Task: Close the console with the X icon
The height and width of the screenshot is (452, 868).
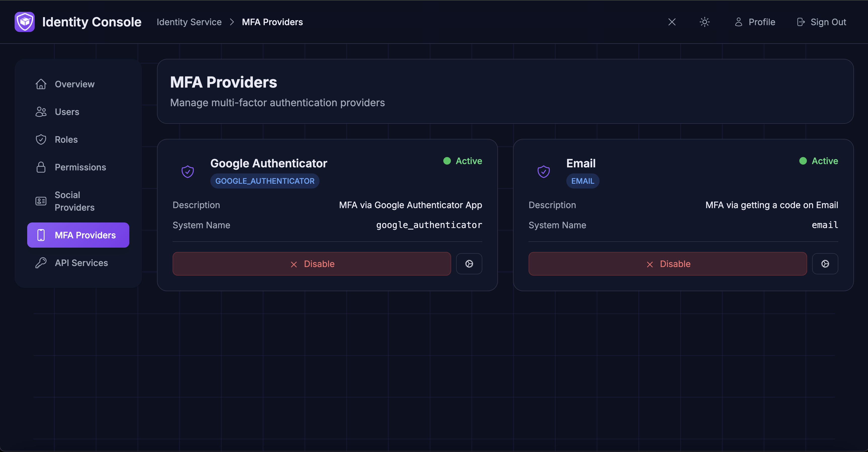Action: (x=672, y=22)
